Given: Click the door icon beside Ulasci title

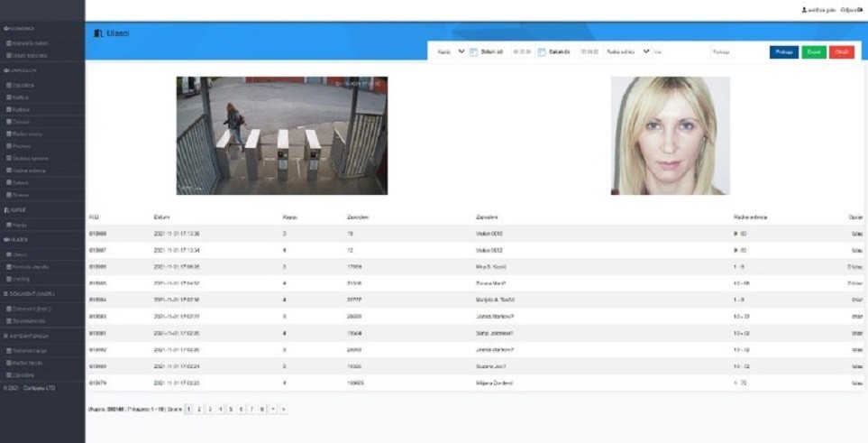Looking at the screenshot, I should click(x=98, y=33).
